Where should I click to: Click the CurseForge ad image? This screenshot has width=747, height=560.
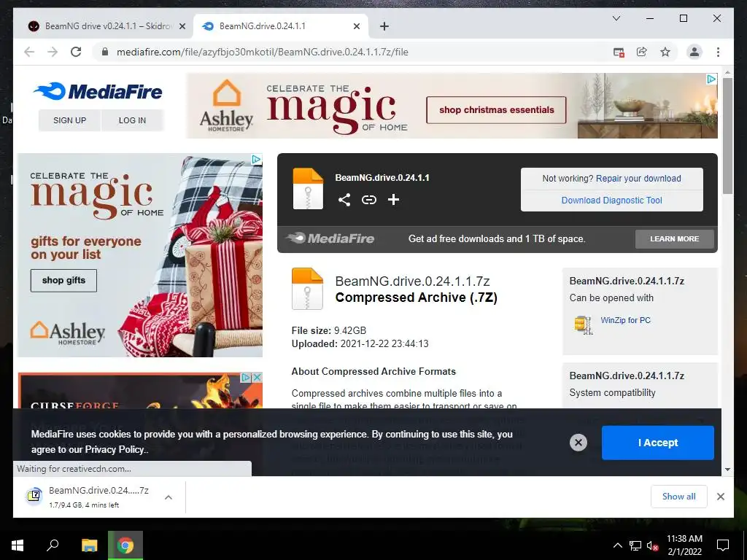139,391
